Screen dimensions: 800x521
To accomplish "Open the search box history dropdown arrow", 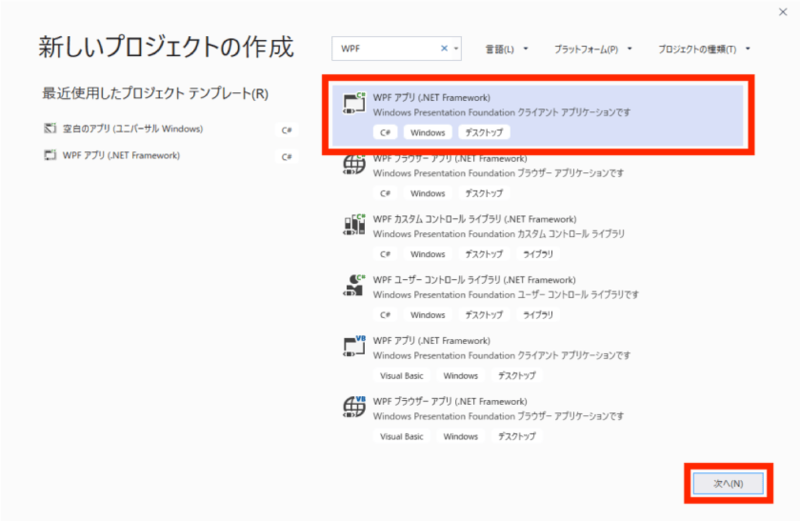I will tap(456, 48).
